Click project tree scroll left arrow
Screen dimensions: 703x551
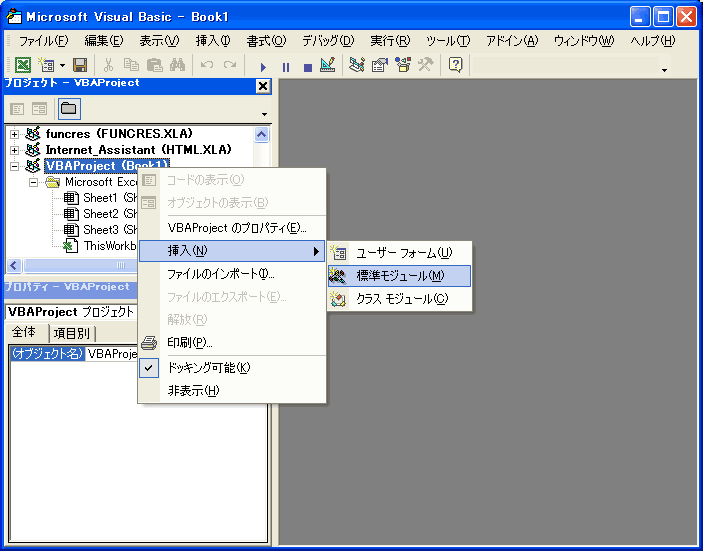[13, 265]
